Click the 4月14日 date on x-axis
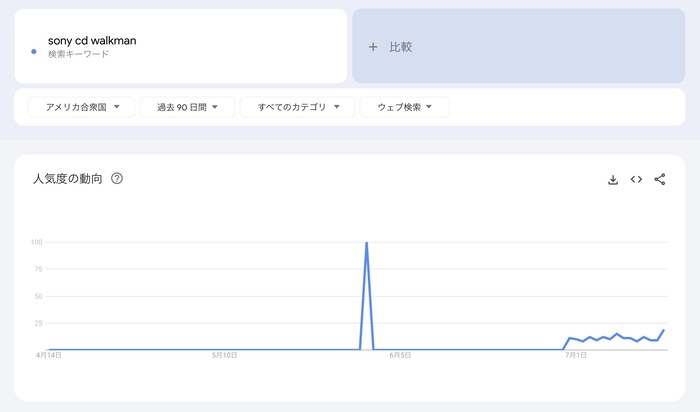Screen dimensions: 700x412 pos(49,356)
